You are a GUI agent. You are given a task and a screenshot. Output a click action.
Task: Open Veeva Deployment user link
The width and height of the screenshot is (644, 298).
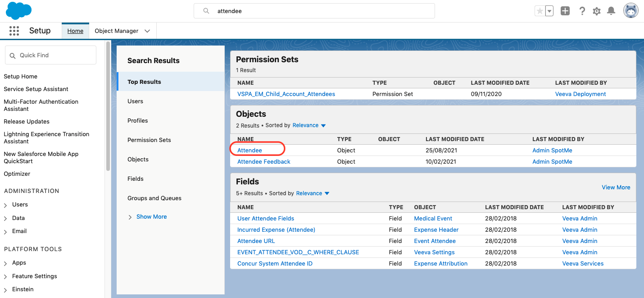point(581,94)
